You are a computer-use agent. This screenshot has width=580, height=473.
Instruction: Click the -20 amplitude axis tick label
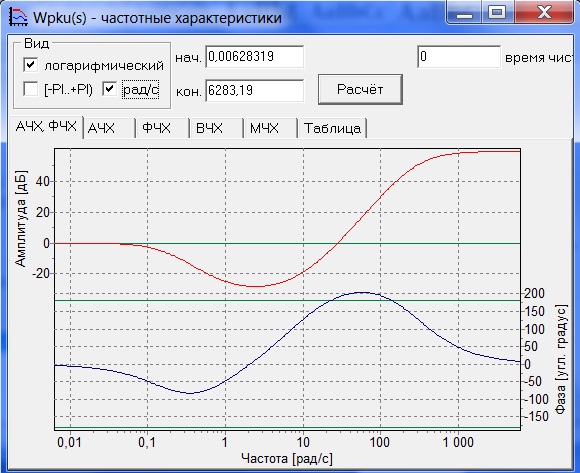(x=41, y=274)
